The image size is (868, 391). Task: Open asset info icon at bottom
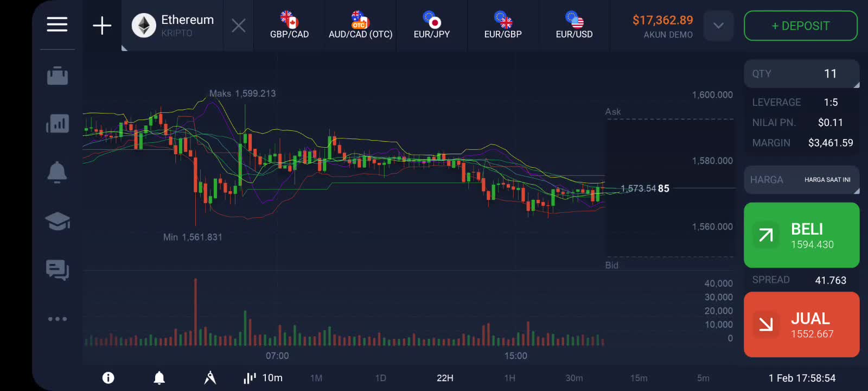click(108, 378)
